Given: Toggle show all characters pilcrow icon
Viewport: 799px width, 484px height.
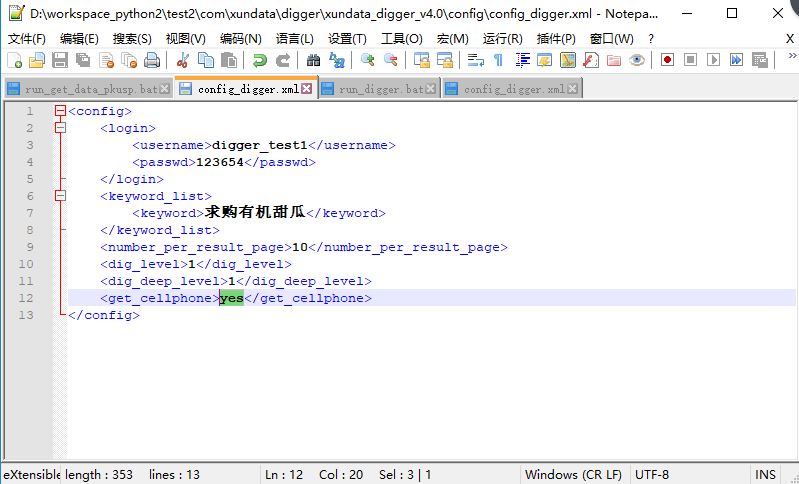Looking at the screenshot, I should 498,60.
